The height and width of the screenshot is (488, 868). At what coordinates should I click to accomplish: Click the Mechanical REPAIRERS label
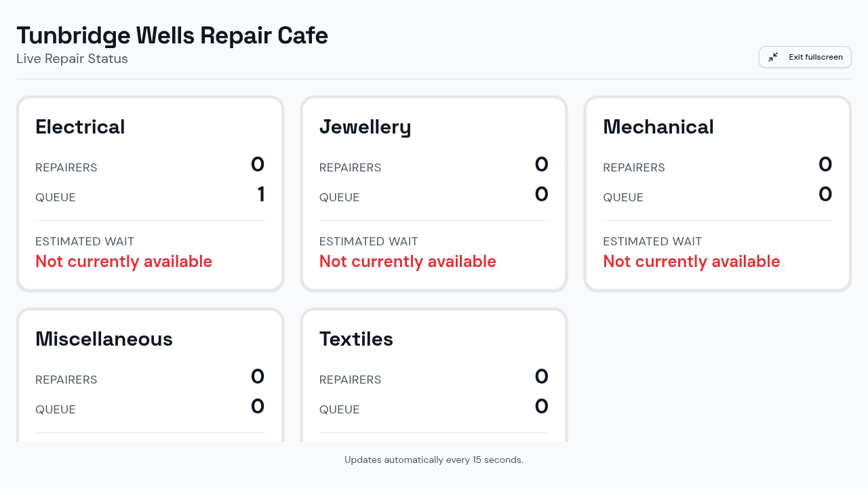click(634, 168)
